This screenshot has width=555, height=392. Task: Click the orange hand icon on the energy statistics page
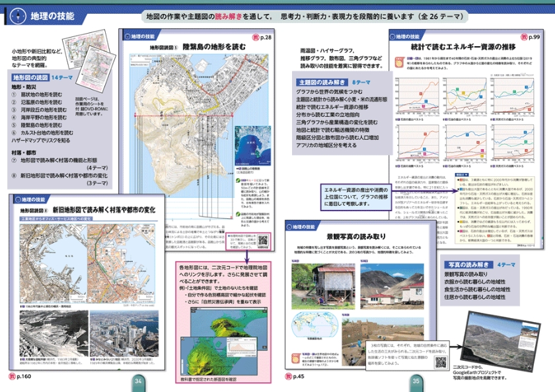399,63
